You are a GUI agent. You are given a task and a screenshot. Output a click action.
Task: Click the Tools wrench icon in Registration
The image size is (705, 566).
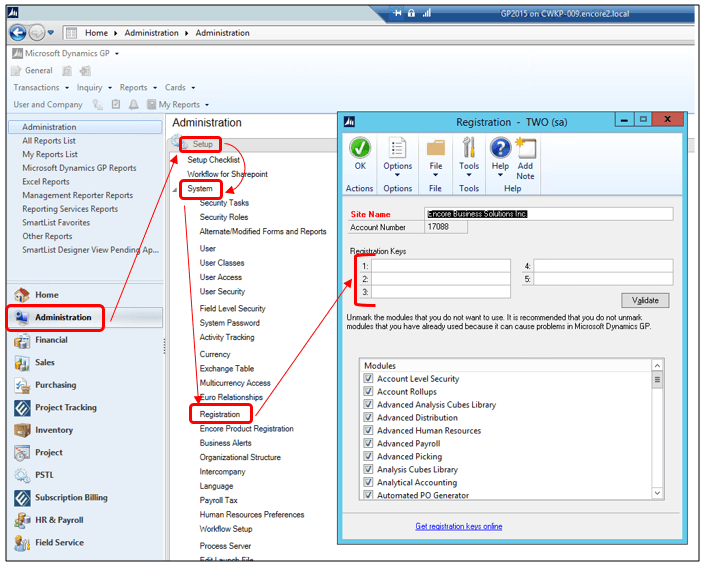click(x=469, y=148)
